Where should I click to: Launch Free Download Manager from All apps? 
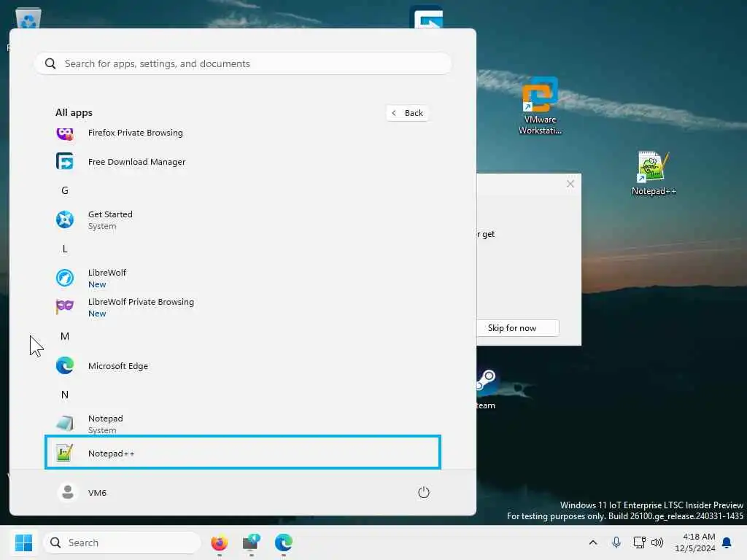(x=243, y=162)
